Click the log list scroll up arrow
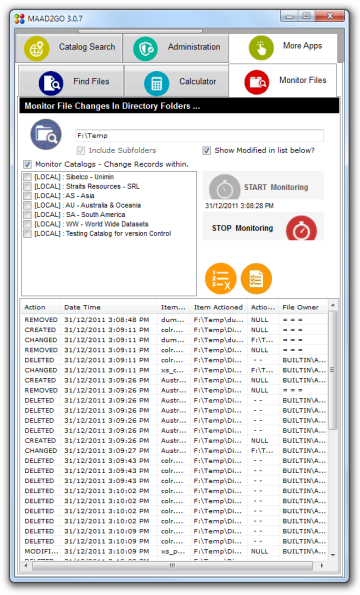This screenshot has width=360, height=595. 333,305
